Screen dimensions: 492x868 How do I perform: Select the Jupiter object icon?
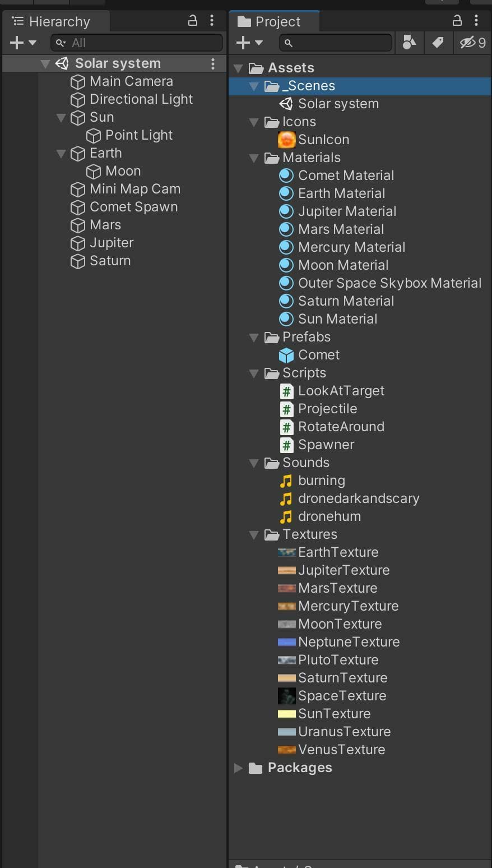click(77, 243)
